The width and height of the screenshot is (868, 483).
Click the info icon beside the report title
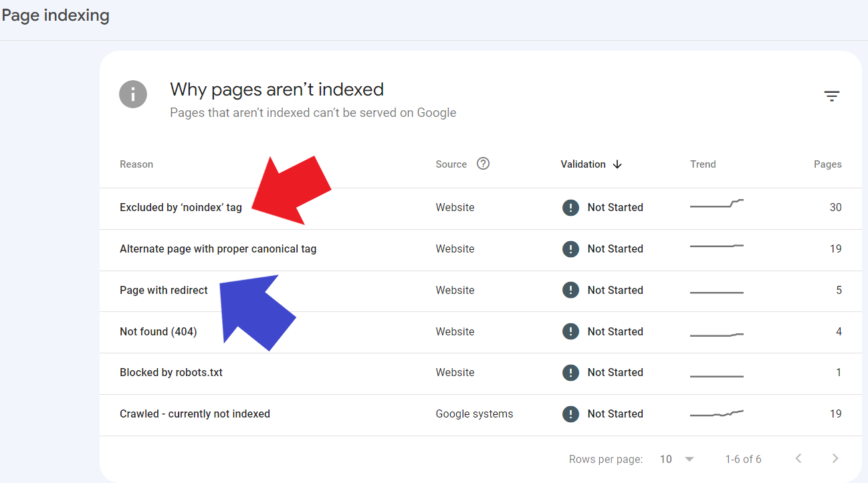[x=133, y=94]
